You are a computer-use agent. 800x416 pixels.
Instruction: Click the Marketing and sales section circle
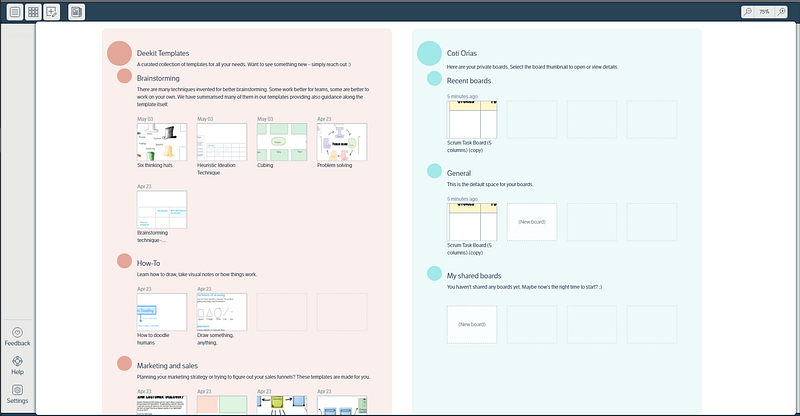tap(124, 363)
